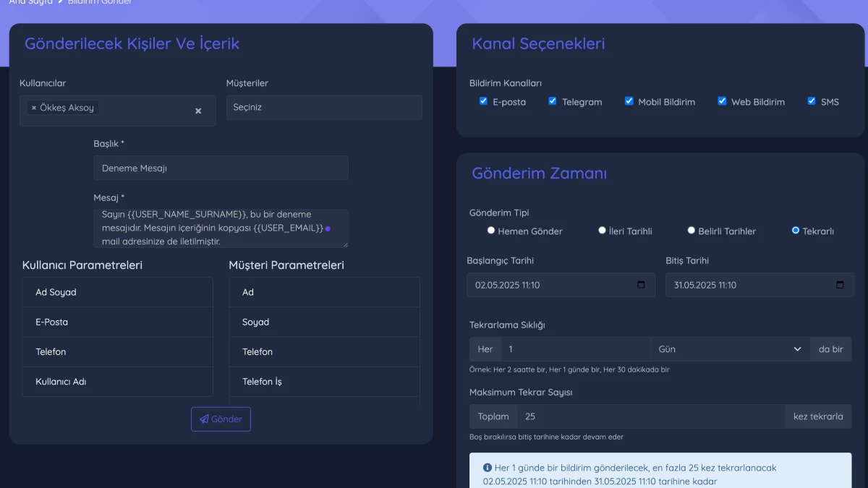Viewport: 868px width, 488px height.
Task: Click the Müşteri Parametreleri heading
Action: [x=286, y=265]
